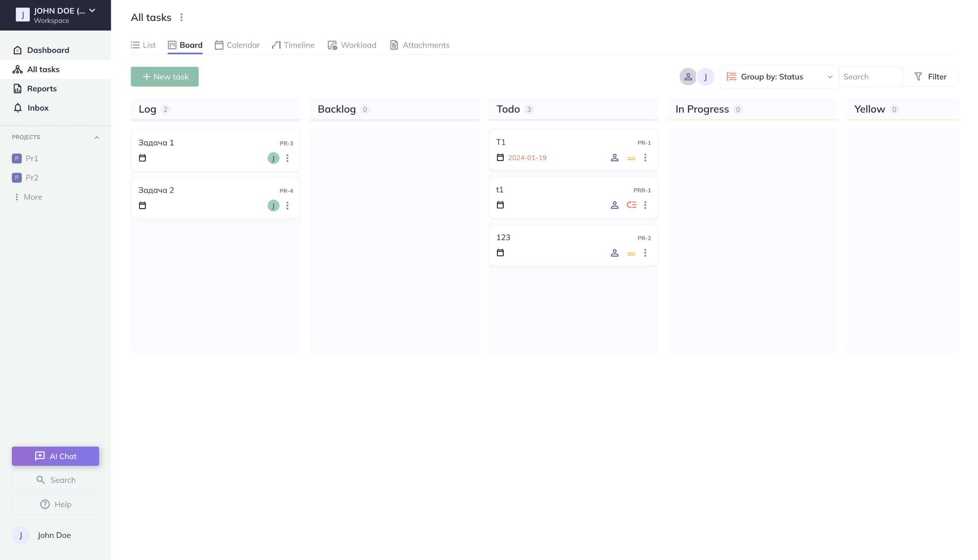
Task: Click the New task button
Action: pyautogui.click(x=165, y=77)
